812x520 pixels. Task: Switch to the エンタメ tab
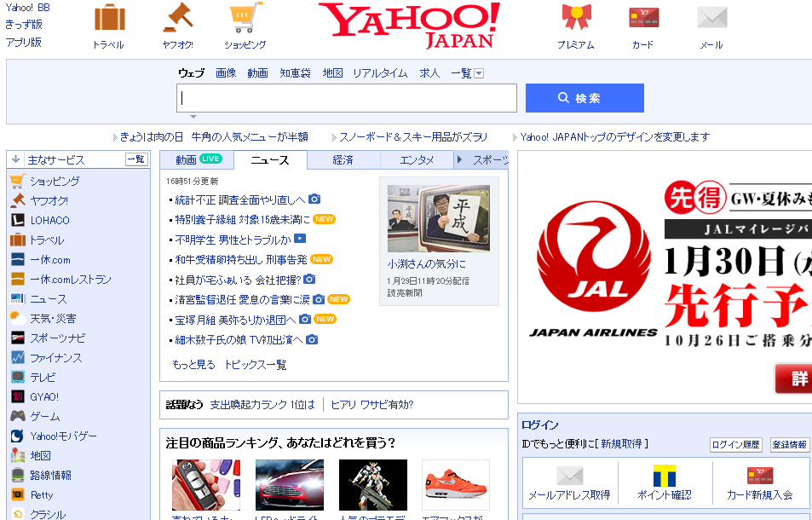pyautogui.click(x=417, y=160)
